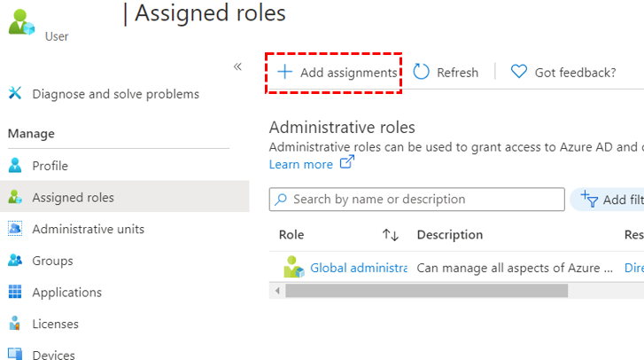
Task: Click the search magnifier icon
Action: coord(281,200)
